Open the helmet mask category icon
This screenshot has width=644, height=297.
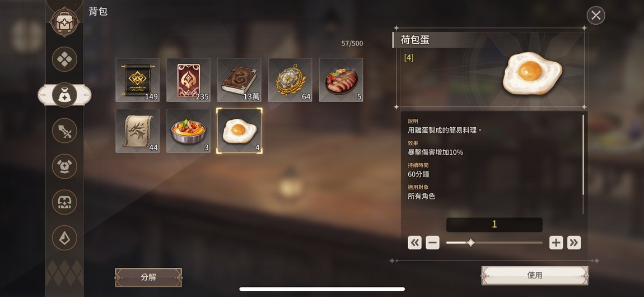point(64,202)
